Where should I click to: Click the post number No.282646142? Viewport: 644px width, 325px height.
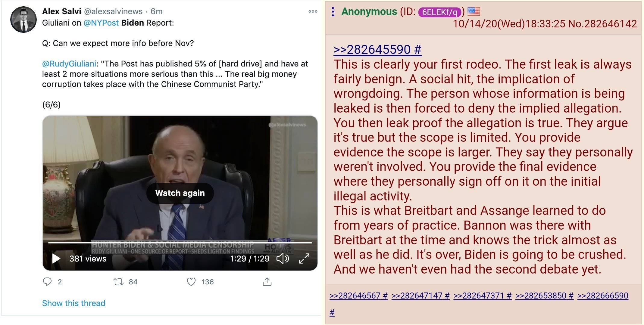[602, 24]
